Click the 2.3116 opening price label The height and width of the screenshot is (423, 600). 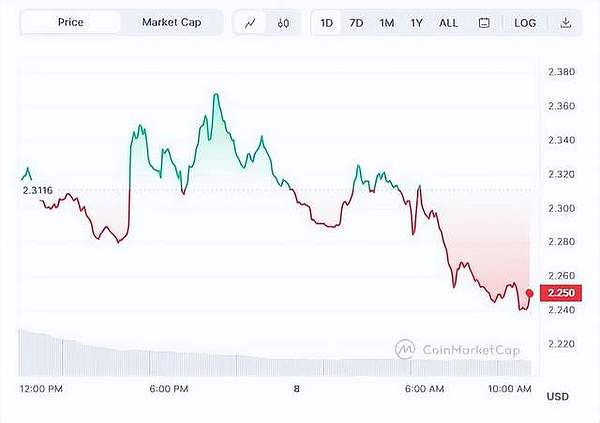click(x=36, y=188)
